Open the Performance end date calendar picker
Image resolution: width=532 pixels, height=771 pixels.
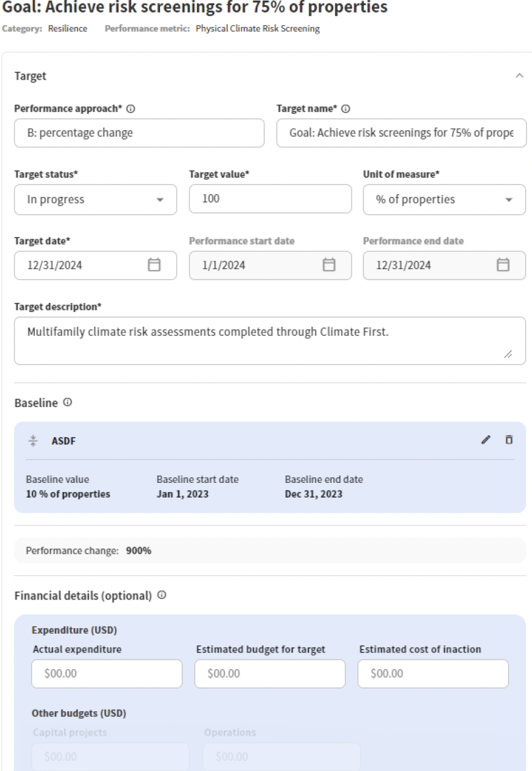point(502,265)
